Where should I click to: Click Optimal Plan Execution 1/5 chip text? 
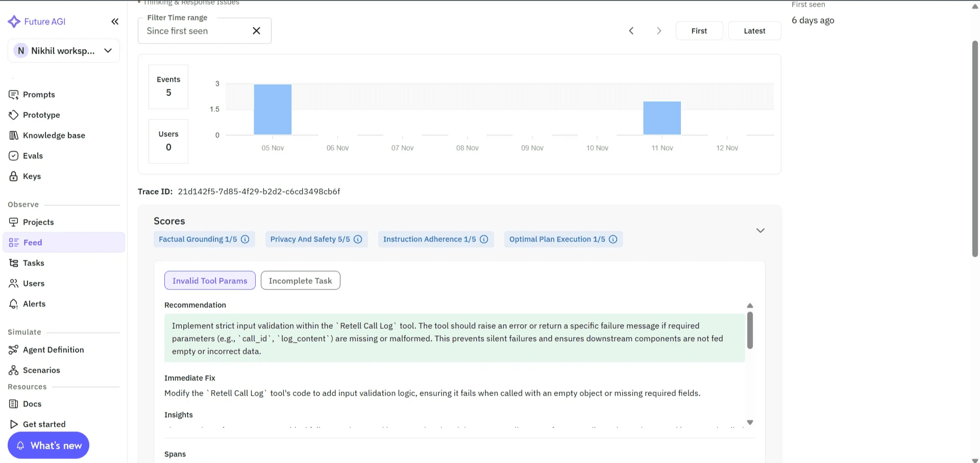[557, 239]
